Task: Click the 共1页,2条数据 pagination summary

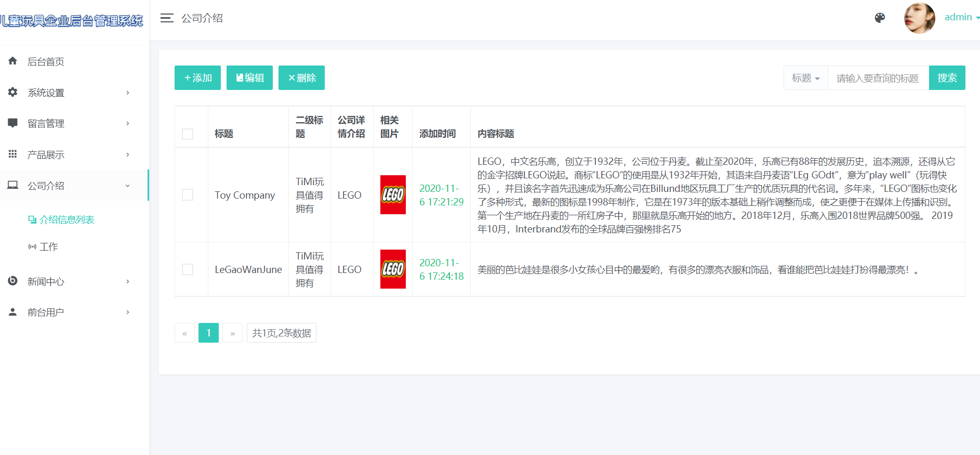Action: pos(281,333)
